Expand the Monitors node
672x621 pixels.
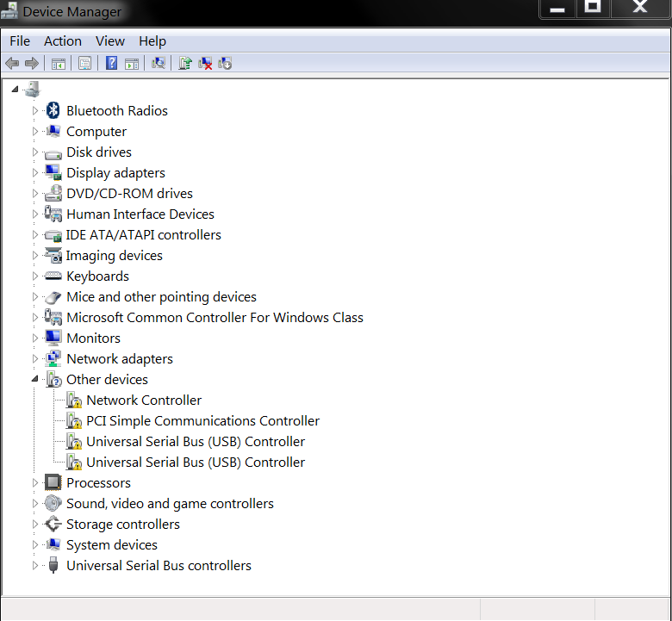click(35, 338)
